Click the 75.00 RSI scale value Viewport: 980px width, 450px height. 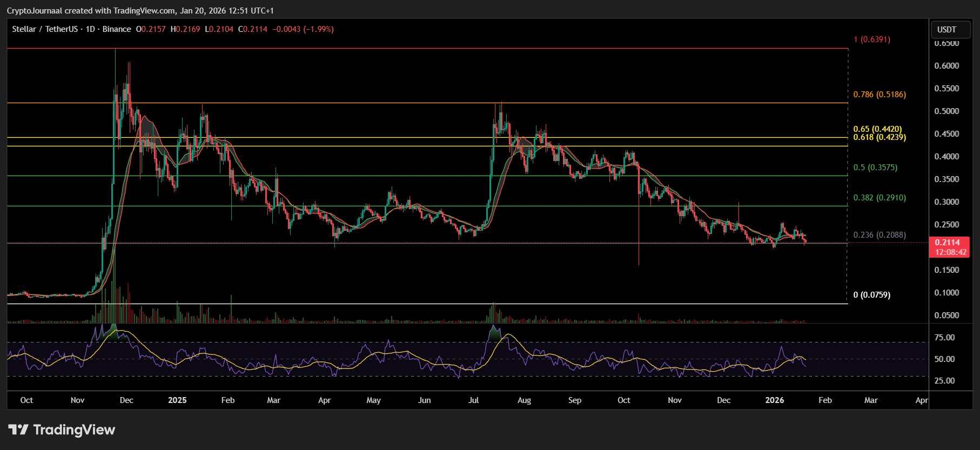[944, 338]
